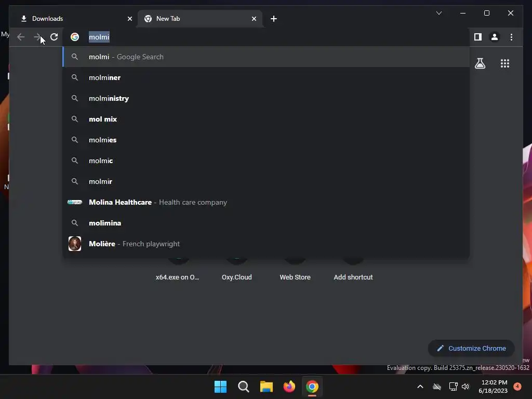Open taskbar Search
Image resolution: width=532 pixels, height=399 pixels.
tap(243, 387)
